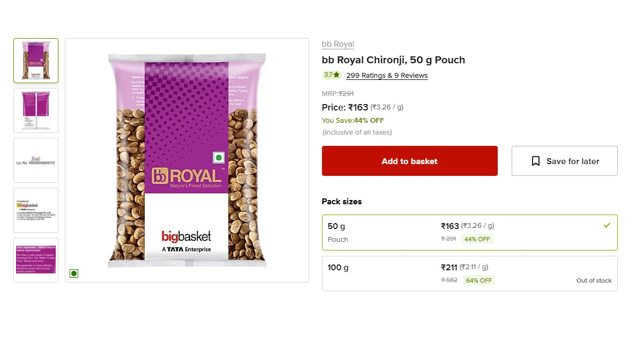Click the 44% OFF badge on the 50 g pack
This screenshot has height=340, width=644.
pos(477,239)
